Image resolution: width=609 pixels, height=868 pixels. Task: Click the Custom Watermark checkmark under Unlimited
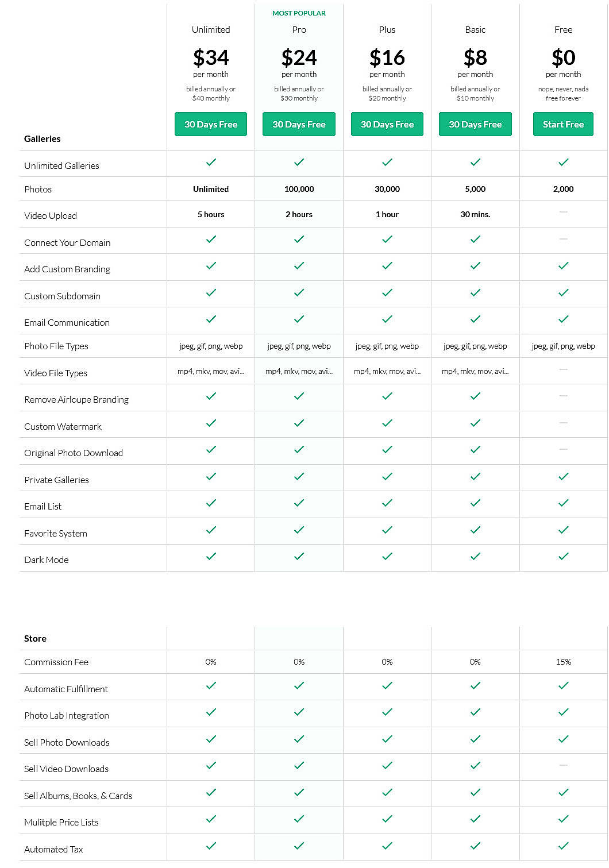click(x=210, y=423)
